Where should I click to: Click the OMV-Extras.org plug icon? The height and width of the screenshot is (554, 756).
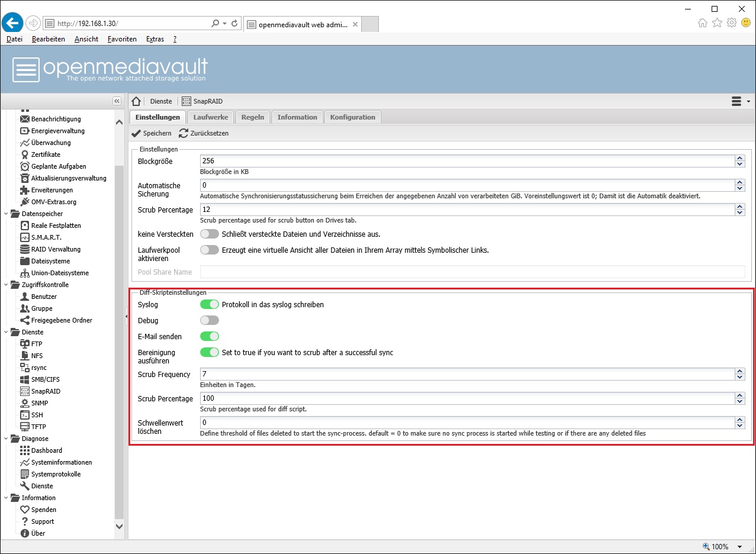tap(25, 202)
